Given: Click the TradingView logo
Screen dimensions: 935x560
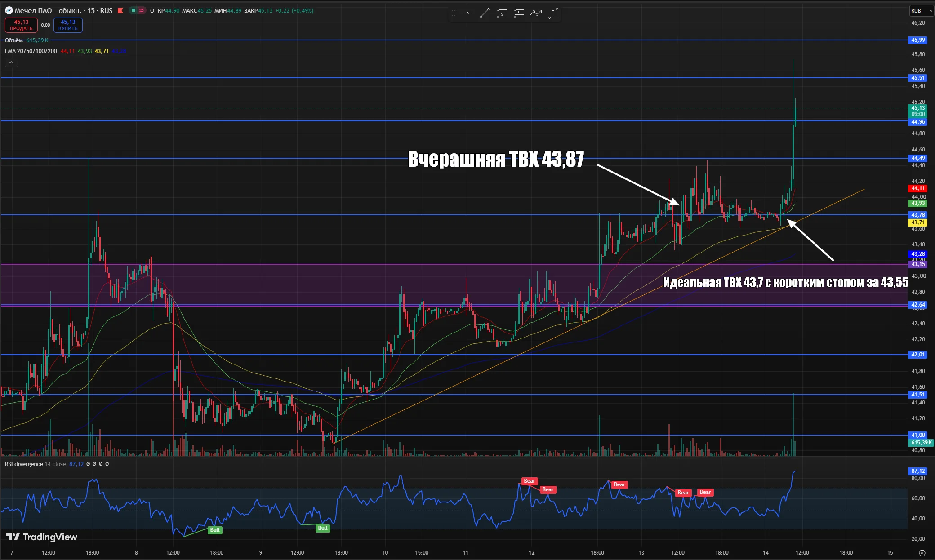Looking at the screenshot, I should coord(42,537).
